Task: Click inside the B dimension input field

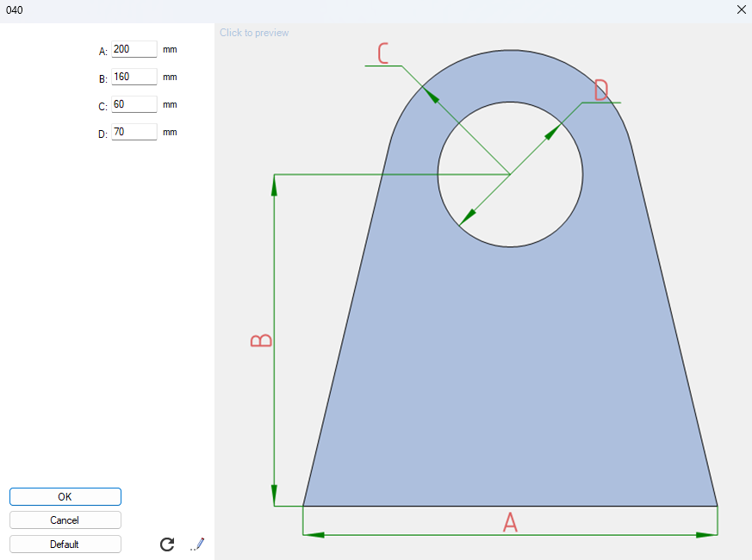Action: [x=134, y=77]
